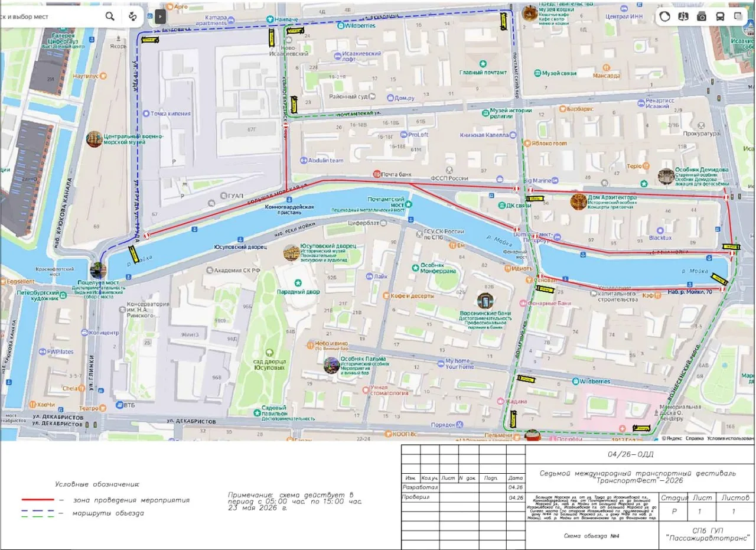756x550 pixels.
Task: Click the Яндекс copyright link
Action: pyautogui.click(x=673, y=438)
